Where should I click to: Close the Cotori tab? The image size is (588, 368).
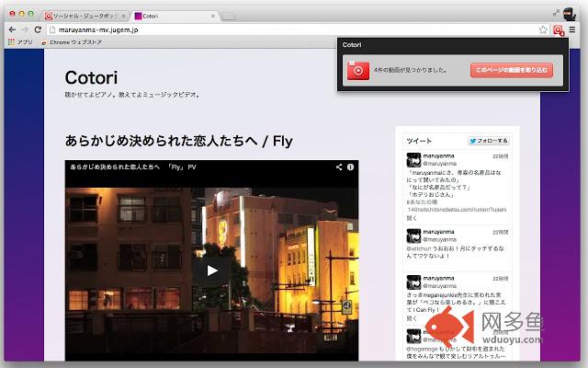[212, 17]
